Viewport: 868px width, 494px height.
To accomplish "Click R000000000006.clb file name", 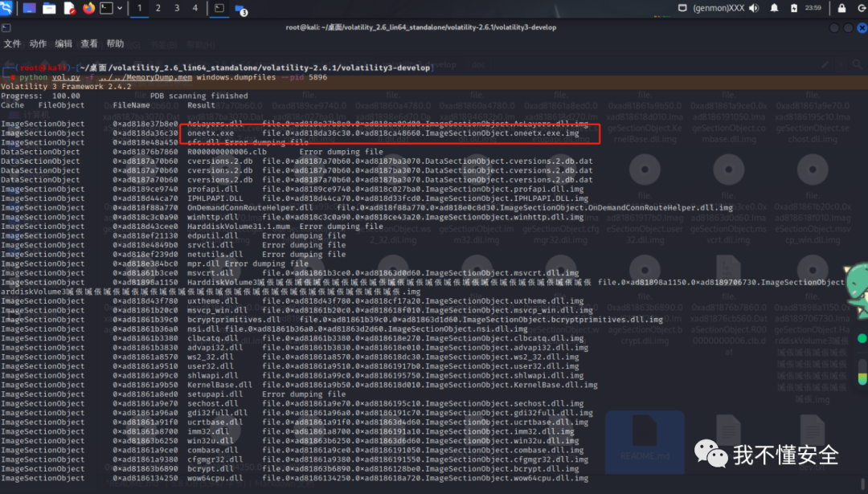I will [227, 152].
